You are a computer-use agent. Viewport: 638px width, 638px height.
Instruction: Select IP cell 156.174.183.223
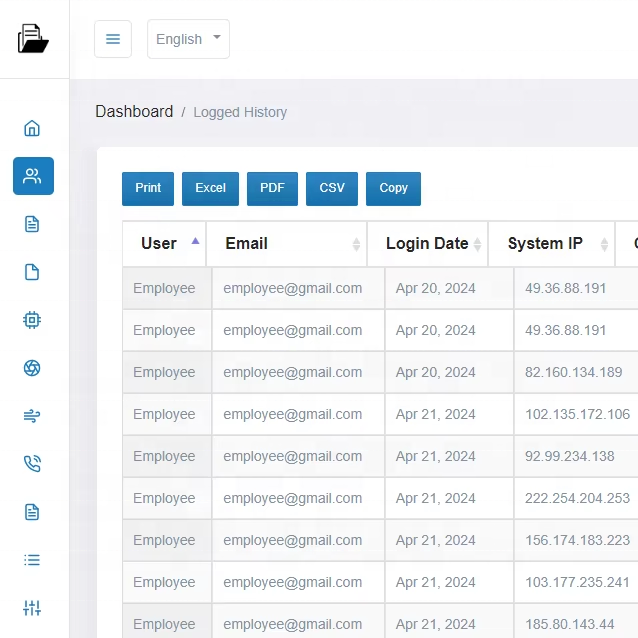click(577, 540)
